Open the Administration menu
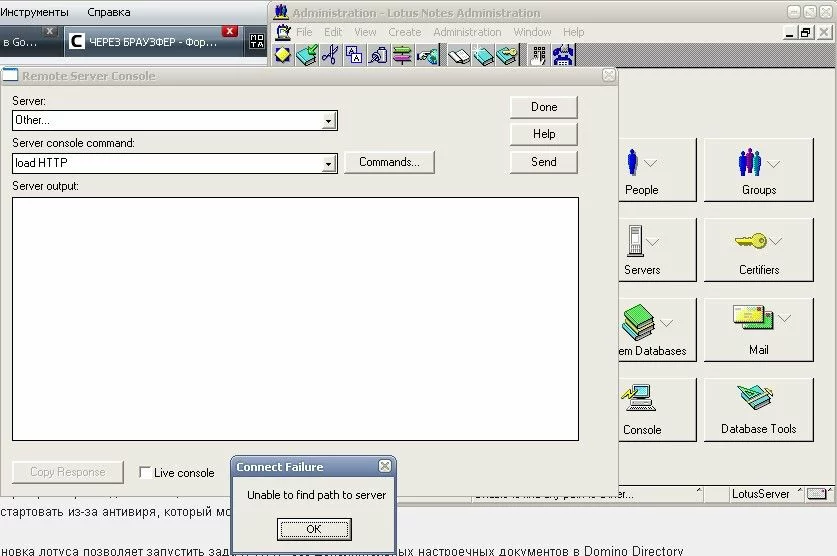This screenshot has height=556, width=837. point(467,32)
